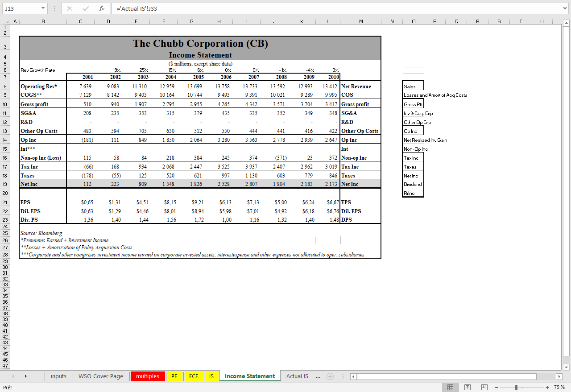Click the Select All corner triangle
This screenshot has width=571, height=392.
[x=6, y=21]
